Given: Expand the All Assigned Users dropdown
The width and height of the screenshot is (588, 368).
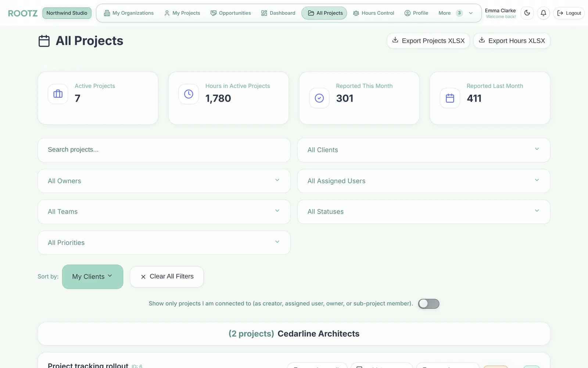Looking at the screenshot, I should [423, 181].
